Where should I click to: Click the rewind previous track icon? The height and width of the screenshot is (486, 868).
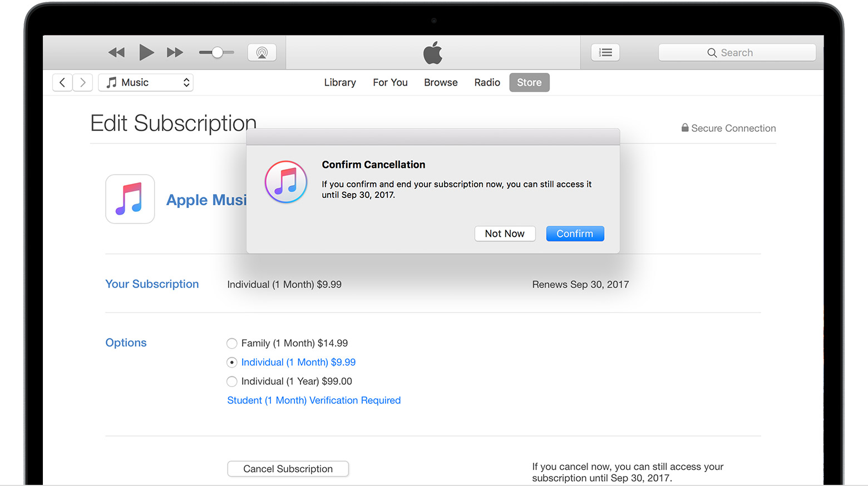pyautogui.click(x=116, y=53)
